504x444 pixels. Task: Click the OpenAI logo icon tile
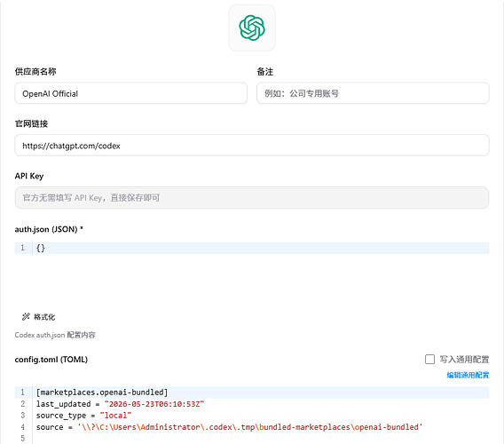pos(252,28)
